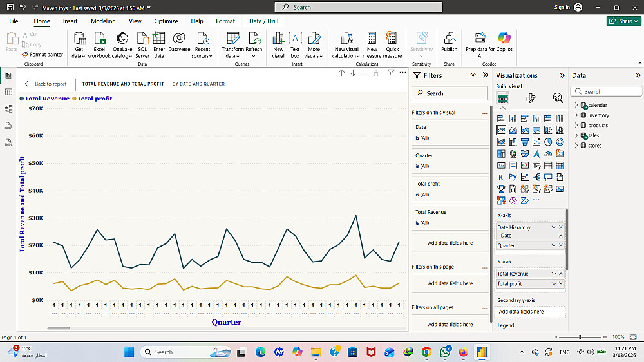Click the Drill up arrow above the chart

pos(342,73)
